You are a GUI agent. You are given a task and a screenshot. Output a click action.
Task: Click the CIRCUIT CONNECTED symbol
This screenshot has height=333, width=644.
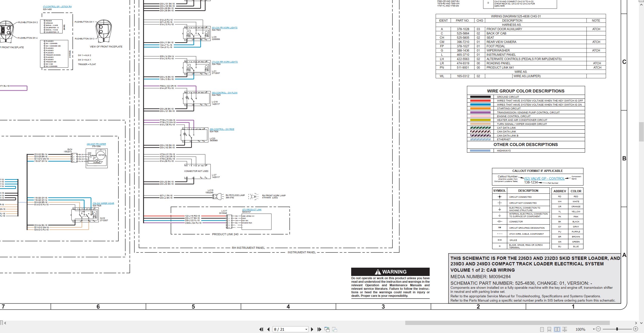pos(500,197)
